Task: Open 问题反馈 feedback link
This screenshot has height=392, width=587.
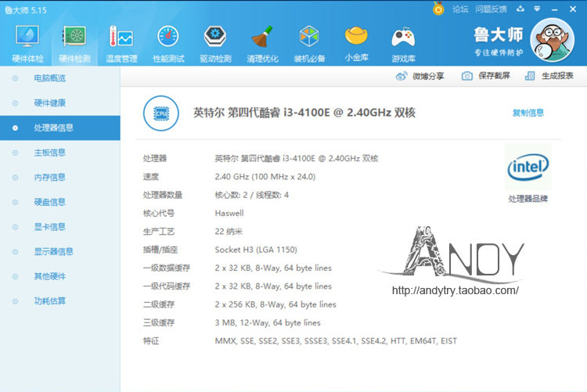Action: 491,9
